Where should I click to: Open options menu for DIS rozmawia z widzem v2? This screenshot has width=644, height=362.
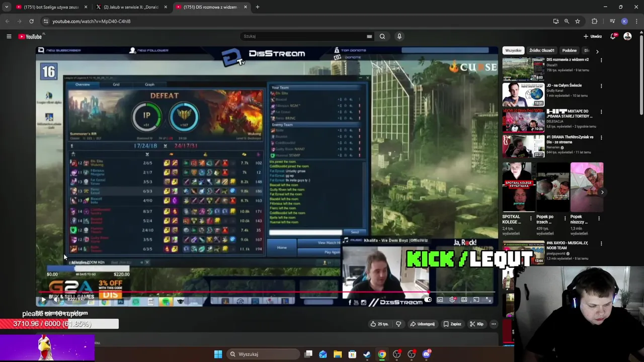pos(601,60)
